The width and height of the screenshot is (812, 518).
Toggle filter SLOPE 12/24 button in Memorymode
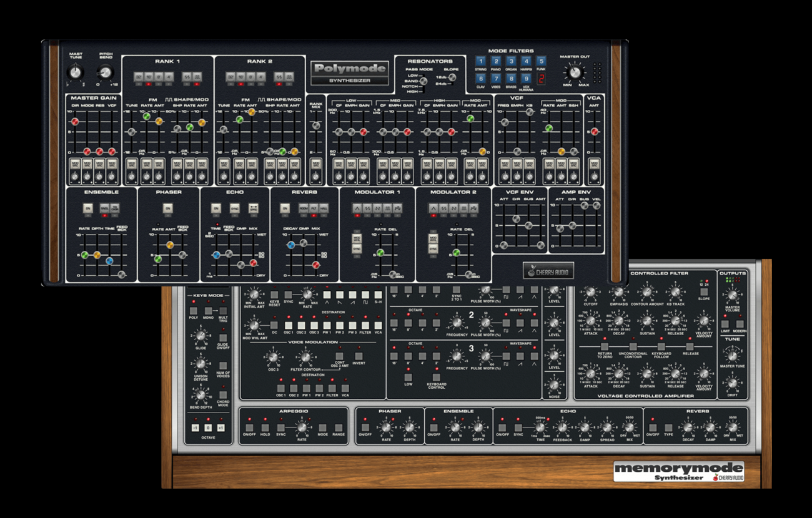pos(704,291)
